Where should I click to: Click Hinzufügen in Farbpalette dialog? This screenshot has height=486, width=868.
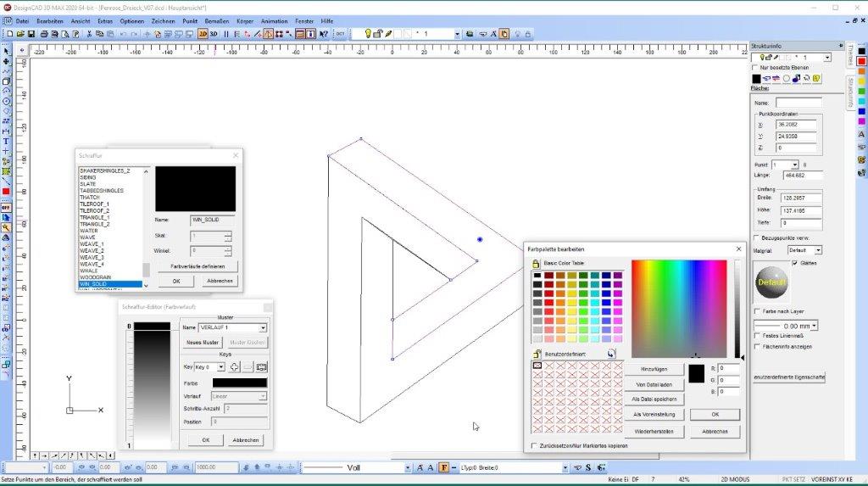tap(654, 369)
